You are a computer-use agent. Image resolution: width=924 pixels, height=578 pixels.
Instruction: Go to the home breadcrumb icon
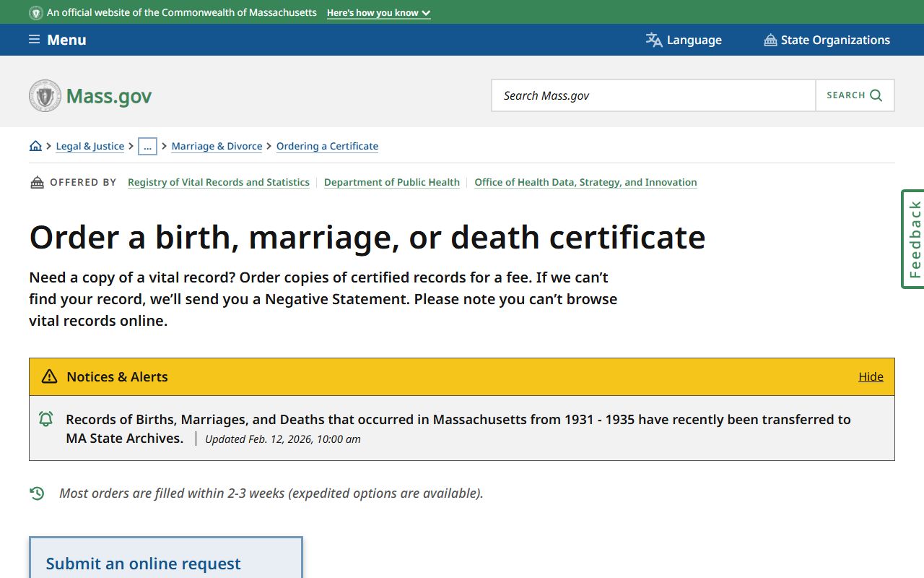tap(35, 146)
